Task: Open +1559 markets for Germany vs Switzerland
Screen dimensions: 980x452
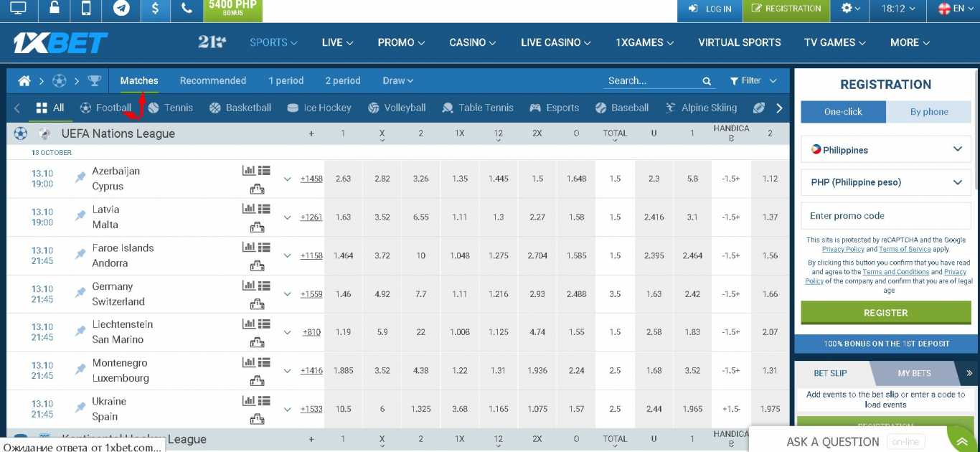Action: (x=311, y=294)
